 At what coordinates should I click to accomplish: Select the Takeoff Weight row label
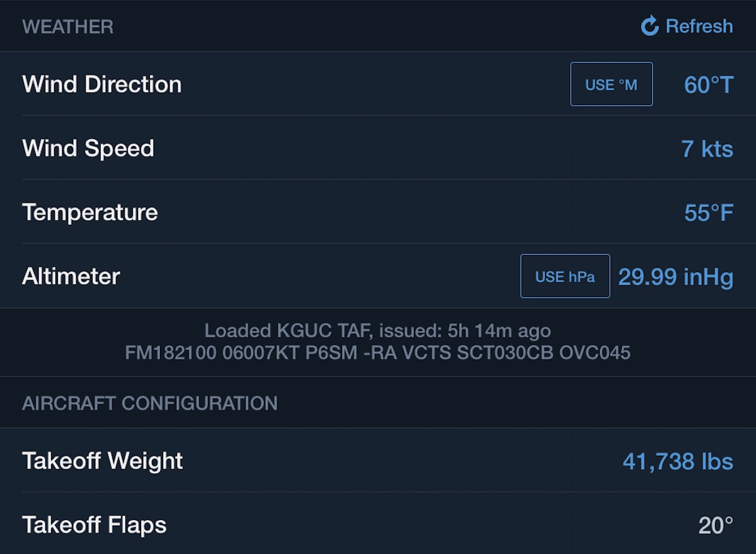pos(103,461)
